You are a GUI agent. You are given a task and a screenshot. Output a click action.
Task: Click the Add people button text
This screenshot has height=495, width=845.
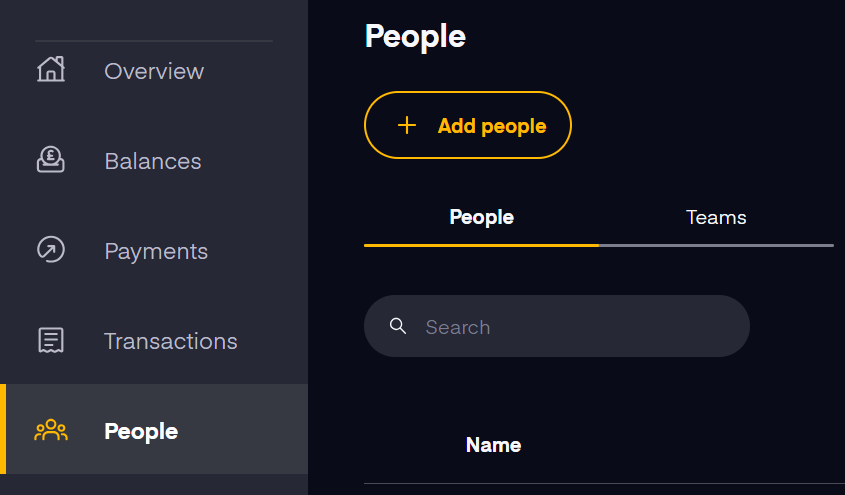click(492, 126)
